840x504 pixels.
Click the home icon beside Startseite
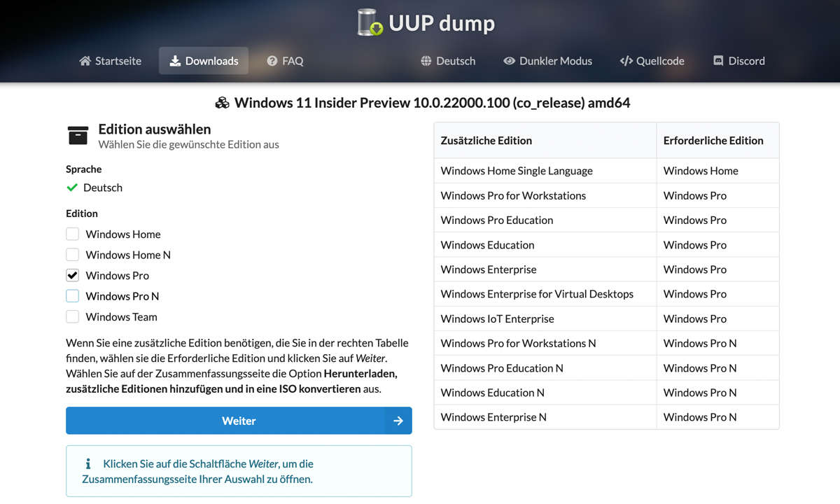[85, 61]
